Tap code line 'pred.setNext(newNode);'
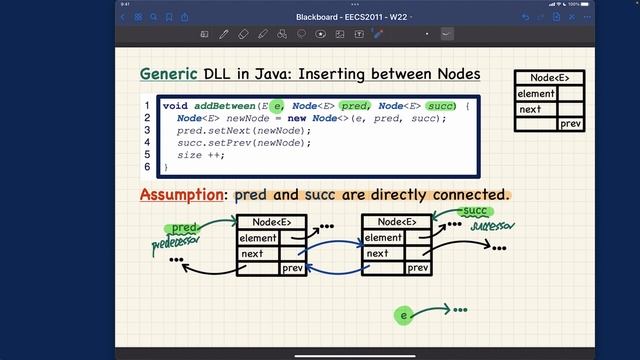The image size is (640, 360). [x=244, y=131]
